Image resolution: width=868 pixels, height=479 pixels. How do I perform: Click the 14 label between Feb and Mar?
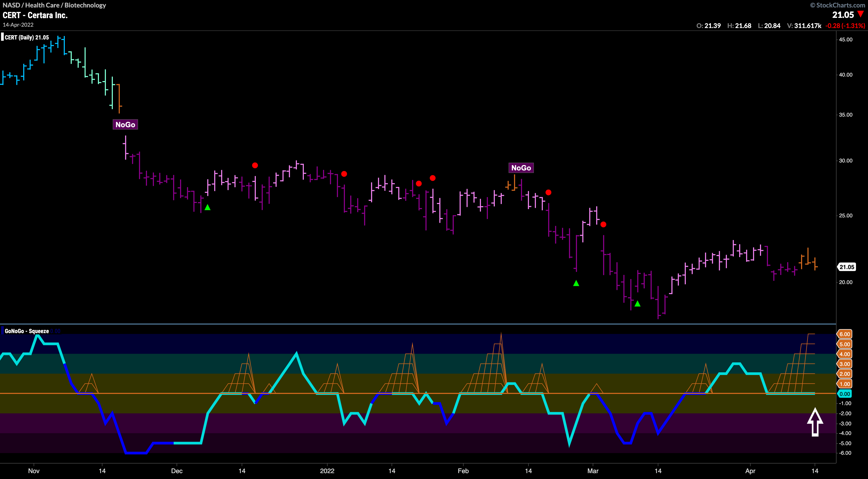[x=528, y=471]
